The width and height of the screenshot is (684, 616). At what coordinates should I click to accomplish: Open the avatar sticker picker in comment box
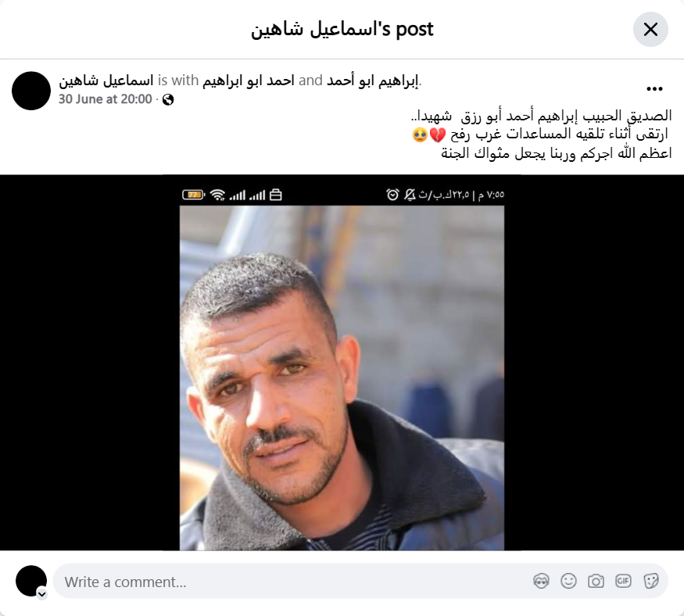pyautogui.click(x=541, y=581)
